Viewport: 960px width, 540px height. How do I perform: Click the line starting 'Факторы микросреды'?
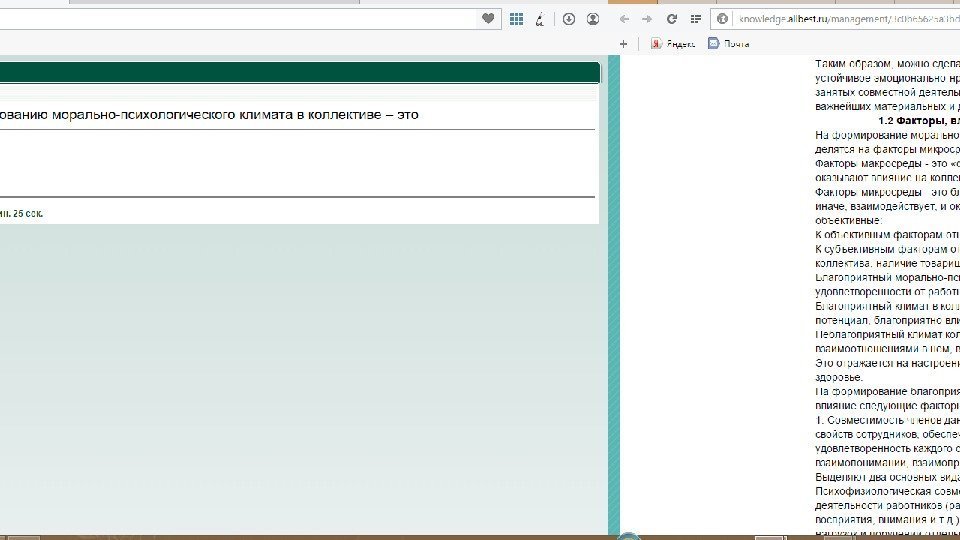click(887, 192)
